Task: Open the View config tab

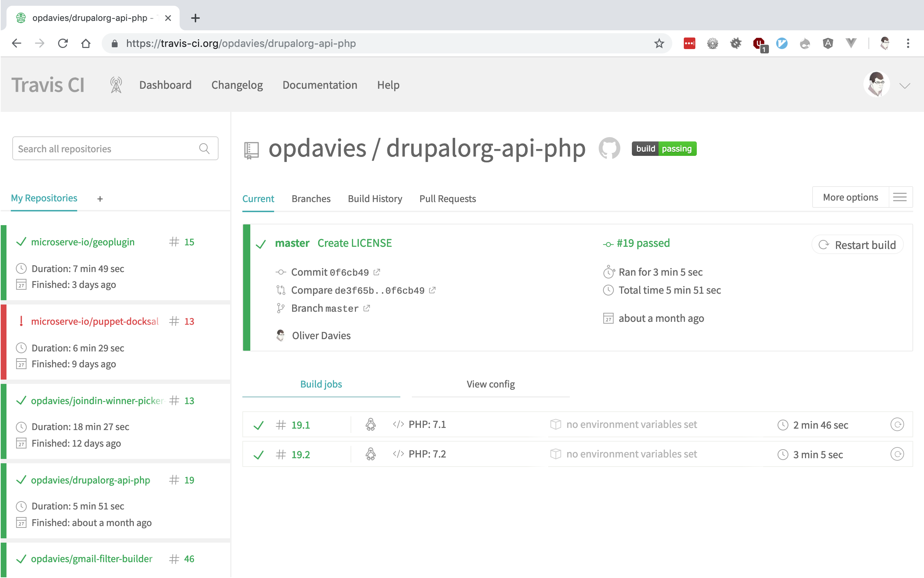Action: pos(490,384)
